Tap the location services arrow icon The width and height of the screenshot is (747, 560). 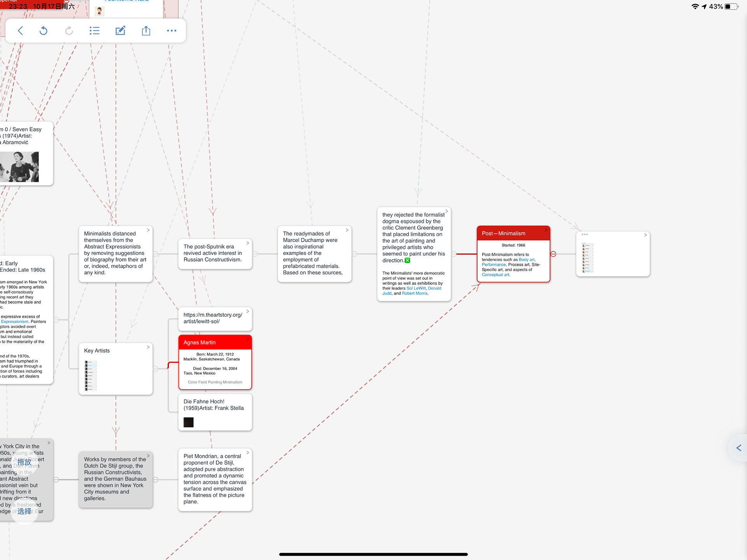[704, 7]
